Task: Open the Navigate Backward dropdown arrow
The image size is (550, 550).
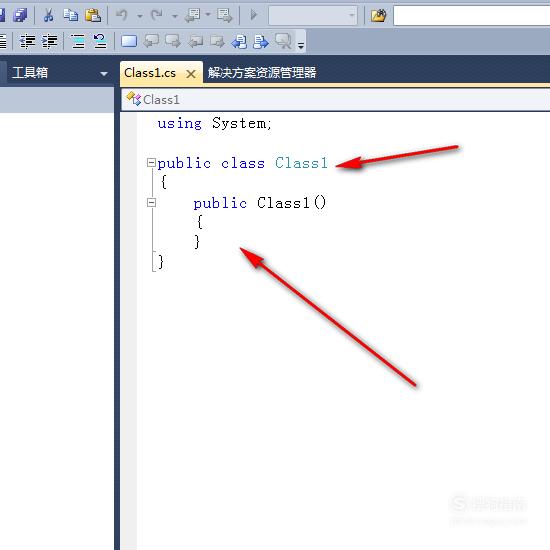Action: [x=208, y=15]
